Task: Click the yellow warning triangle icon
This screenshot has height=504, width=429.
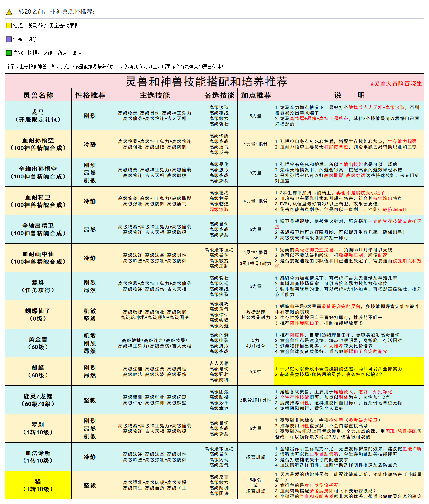Action: click(9, 12)
